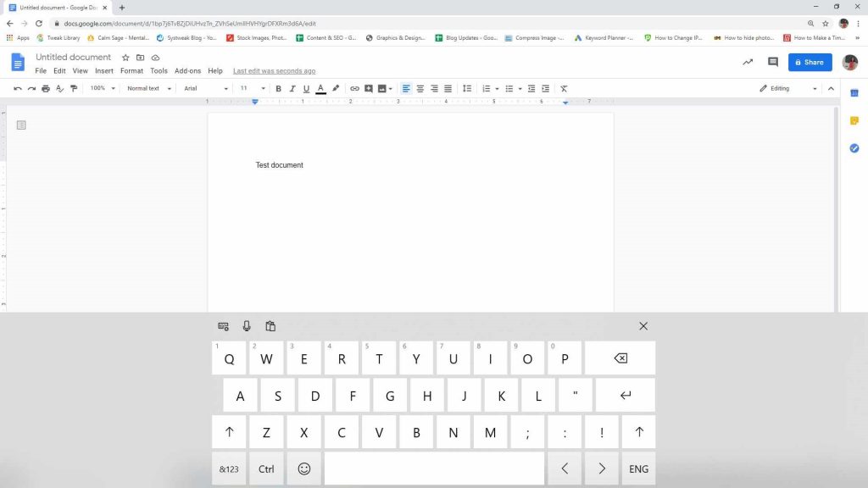Clear formatting with toolbar icon
The image size is (868, 488).
pyautogui.click(x=564, y=88)
